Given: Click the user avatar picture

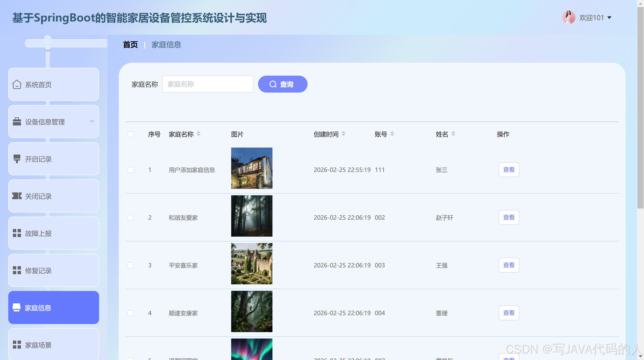Looking at the screenshot, I should [569, 17].
